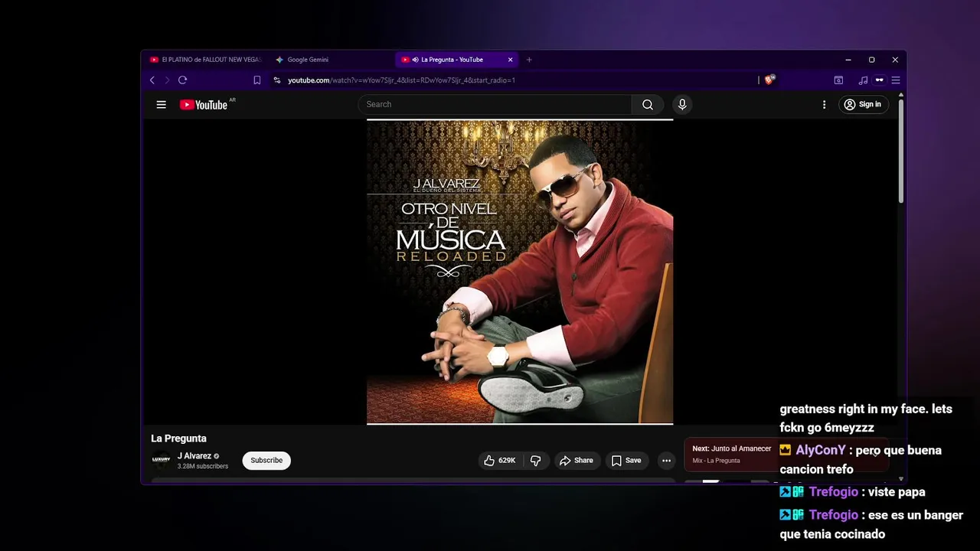Subscribe to J Alvarez
Screen dimensions: 980x551
(x=266, y=461)
